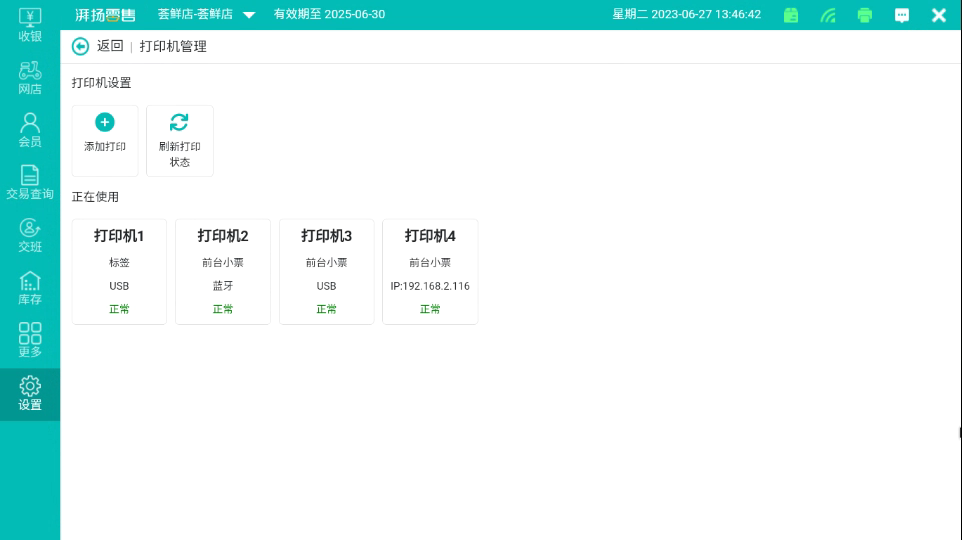Select the 打印机1 label USB printer card
The height and width of the screenshot is (540, 962).
coord(119,272)
